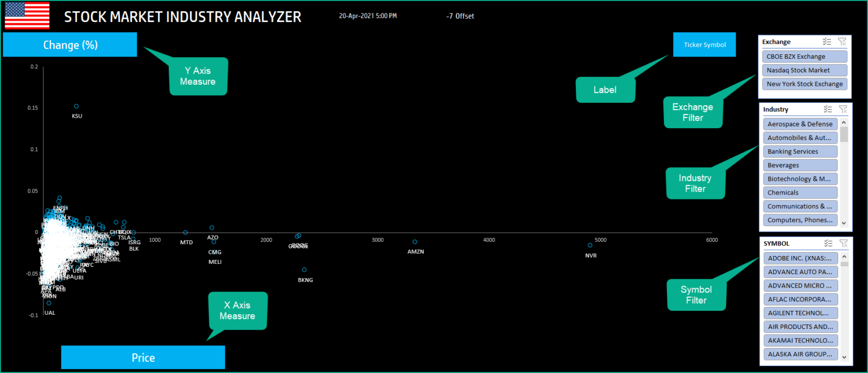Screen dimensions: 868x373
Task: Toggle AFLAC INCORPORATED in the SYMBOL filter
Action: coord(800,299)
